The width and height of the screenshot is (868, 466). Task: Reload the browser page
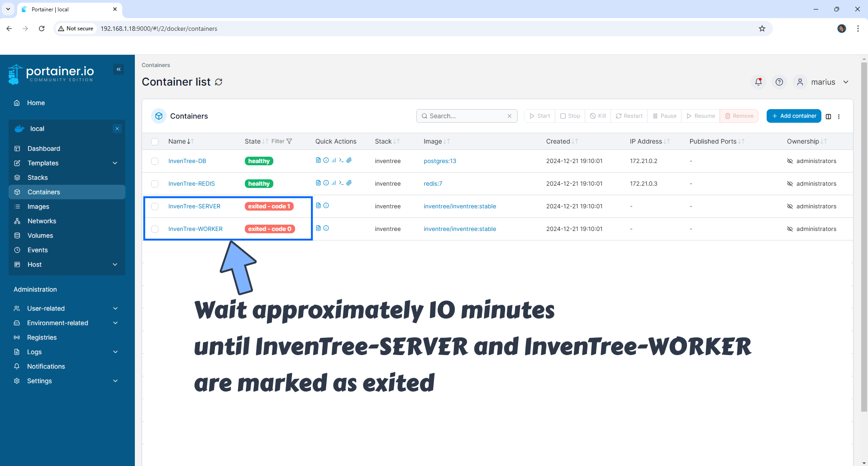(x=42, y=29)
